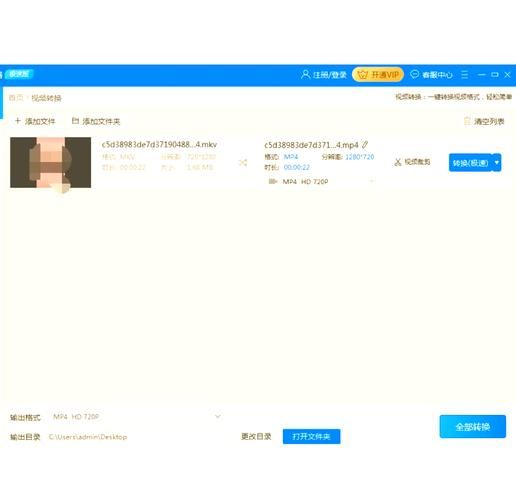Click the blue MP4 format value

click(291, 157)
